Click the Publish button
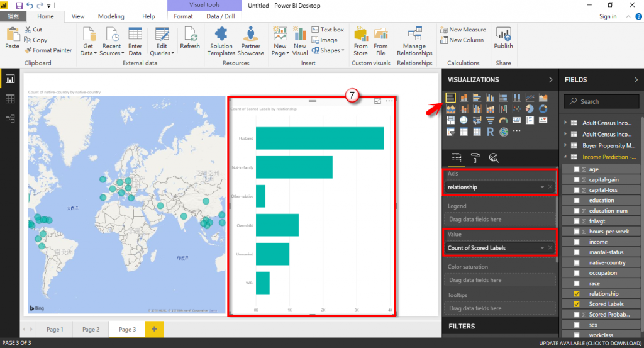644x348 pixels. [x=503, y=38]
